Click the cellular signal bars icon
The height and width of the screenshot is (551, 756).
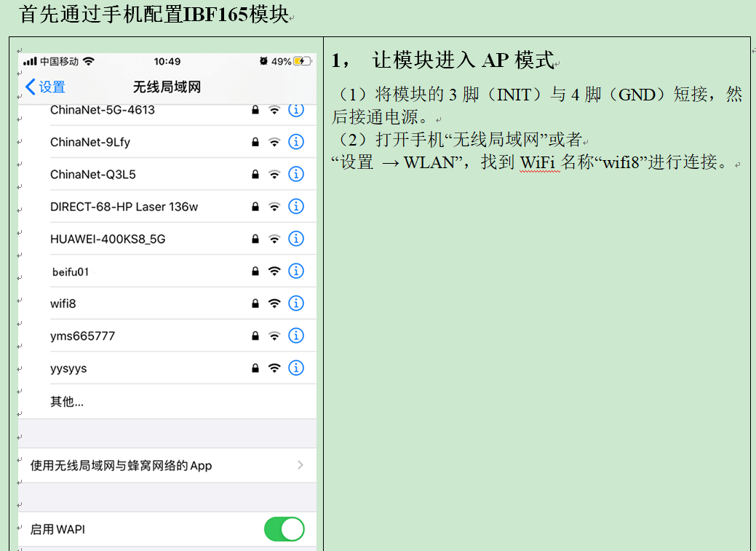[30, 61]
